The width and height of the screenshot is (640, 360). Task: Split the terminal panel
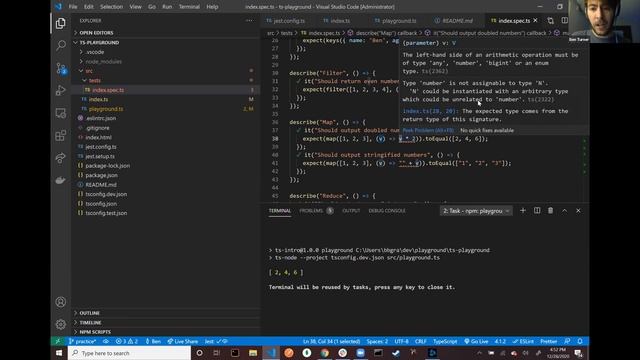(x=537, y=211)
